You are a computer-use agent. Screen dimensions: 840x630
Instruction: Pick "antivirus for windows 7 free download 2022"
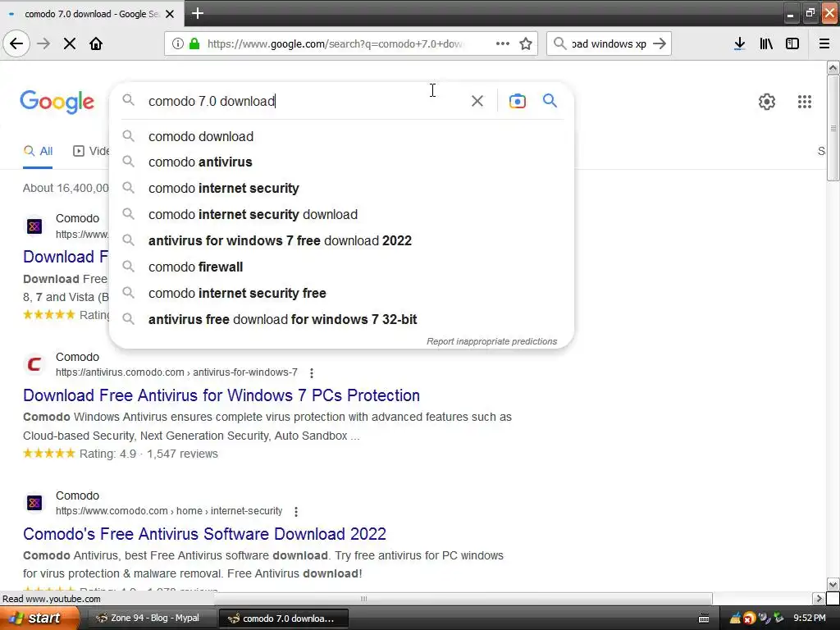(341, 240)
